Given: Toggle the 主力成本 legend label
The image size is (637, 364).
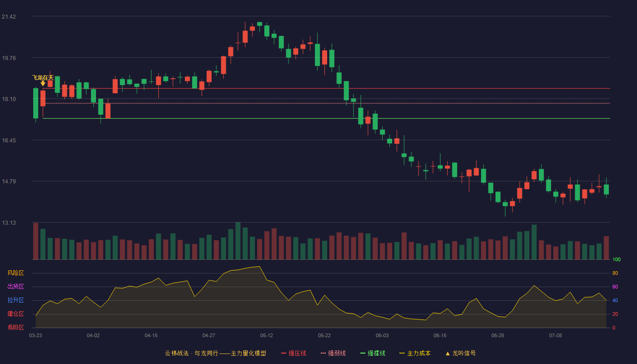Looking at the screenshot, I should pos(419,353).
